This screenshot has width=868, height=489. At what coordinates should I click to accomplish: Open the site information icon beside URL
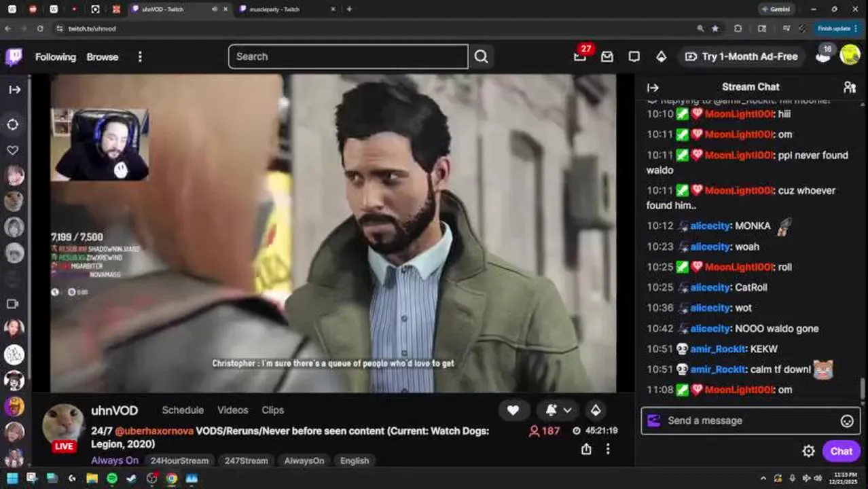pos(59,29)
